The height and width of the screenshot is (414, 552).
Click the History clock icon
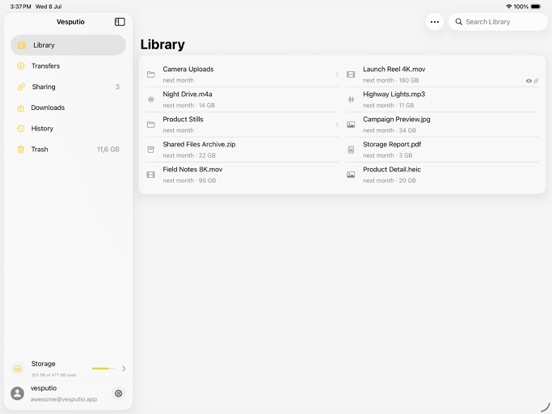point(21,128)
